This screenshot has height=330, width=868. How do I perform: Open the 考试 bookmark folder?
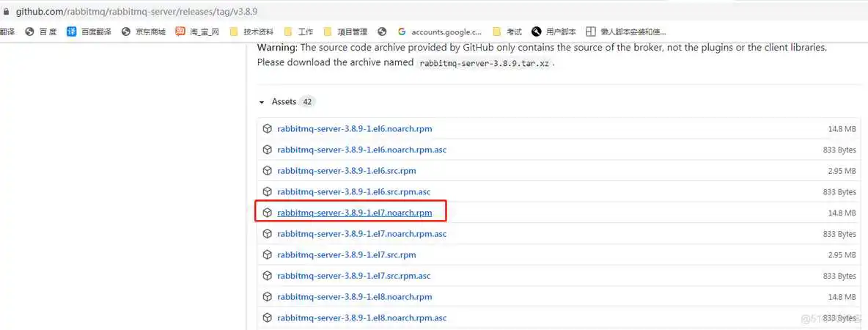[x=507, y=32]
